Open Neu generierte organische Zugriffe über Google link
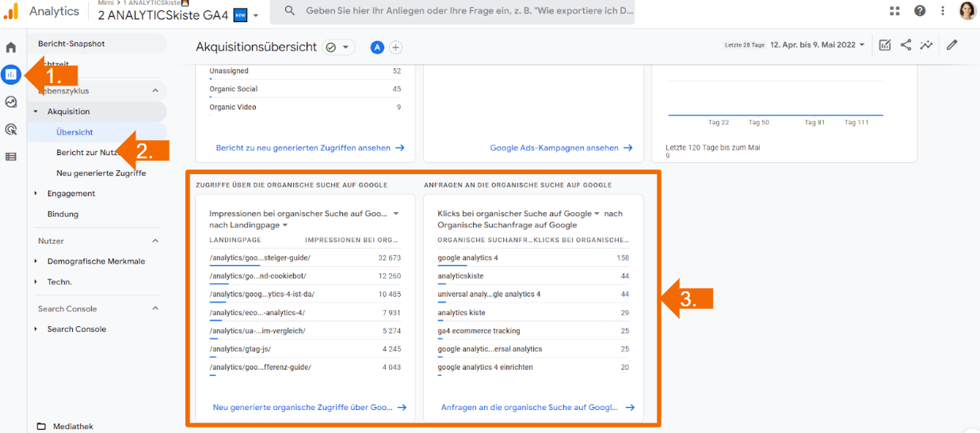The height and width of the screenshot is (433, 980). (309, 407)
